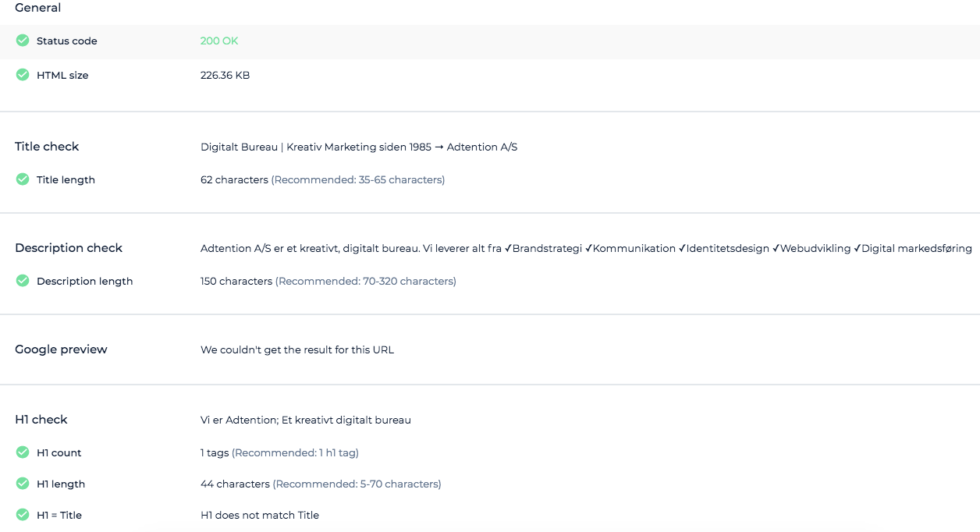Click the H1 text Vi er Adtention
Viewport: 980px width, 532px height.
306,420
